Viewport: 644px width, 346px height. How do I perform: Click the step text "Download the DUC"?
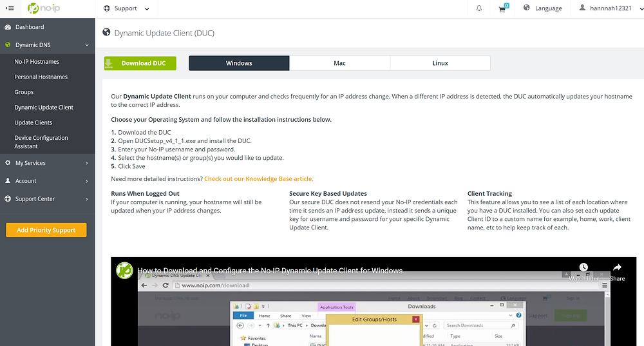point(144,132)
